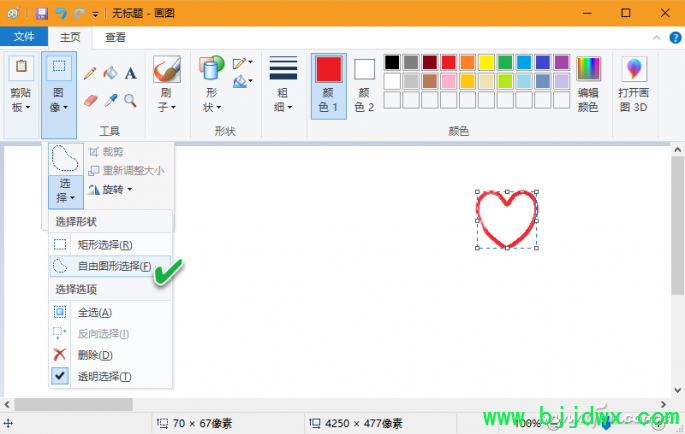Pick the orange color swatch
685x434 pixels.
point(467,62)
